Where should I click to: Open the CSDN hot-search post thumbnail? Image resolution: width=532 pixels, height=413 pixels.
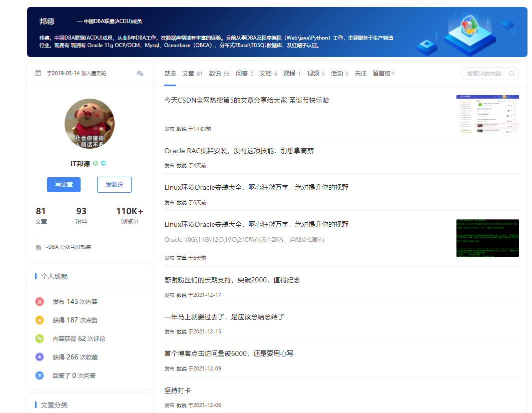coord(487,114)
